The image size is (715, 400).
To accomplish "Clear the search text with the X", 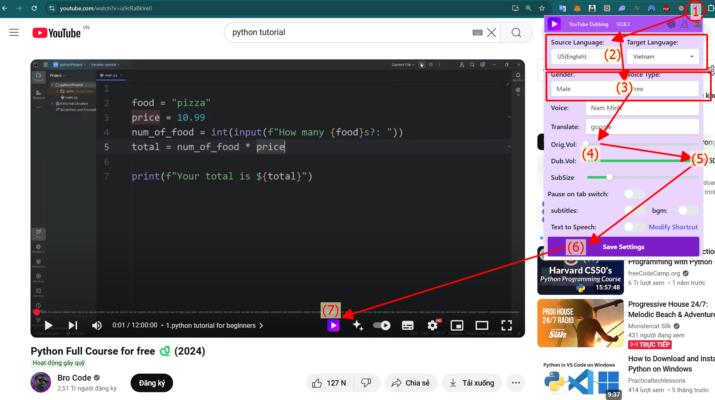I will [491, 32].
